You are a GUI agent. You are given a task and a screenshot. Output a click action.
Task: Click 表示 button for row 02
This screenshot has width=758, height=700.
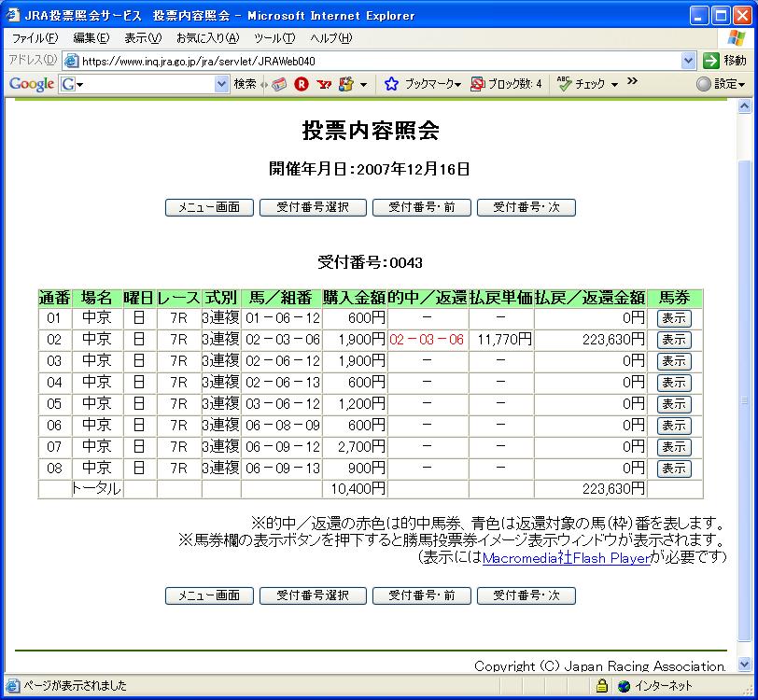(x=674, y=340)
